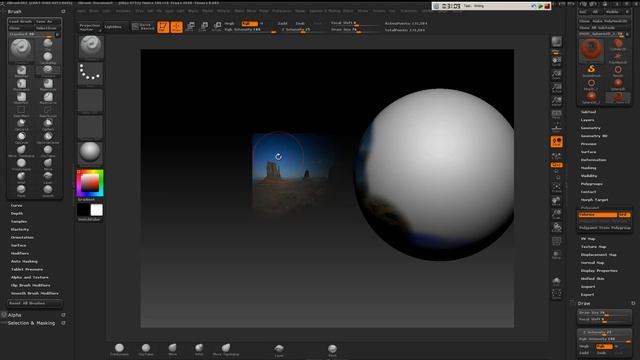Select the Move transform tool in top shelf
640x360 pixels.
point(190,27)
